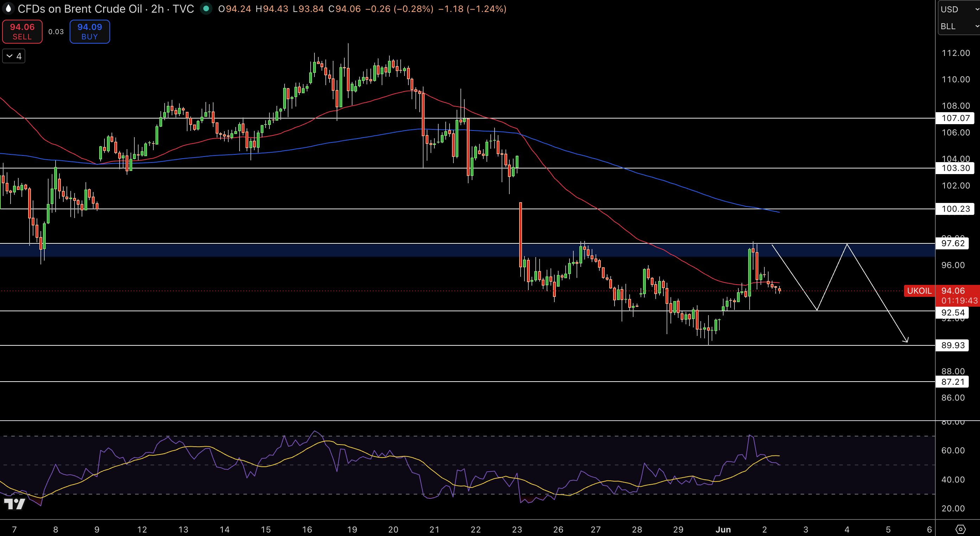
Task: Click date 16 on the time axis
Action: [307, 529]
